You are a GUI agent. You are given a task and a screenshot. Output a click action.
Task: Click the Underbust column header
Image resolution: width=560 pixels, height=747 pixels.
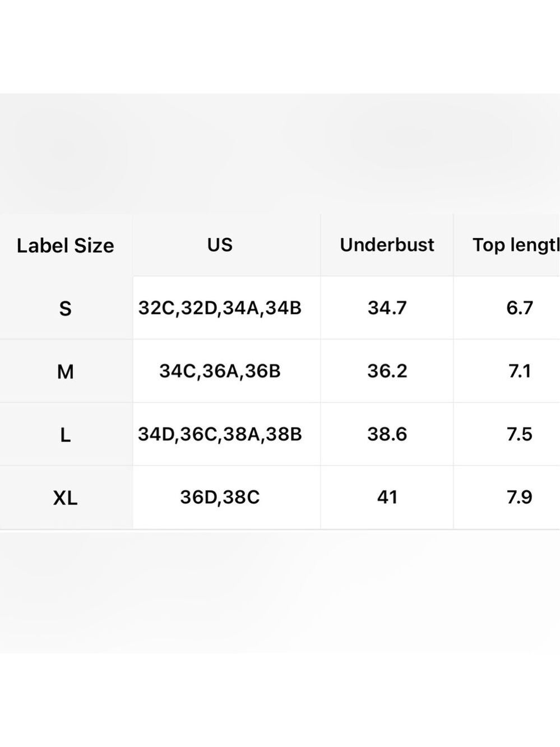pyautogui.click(x=387, y=244)
